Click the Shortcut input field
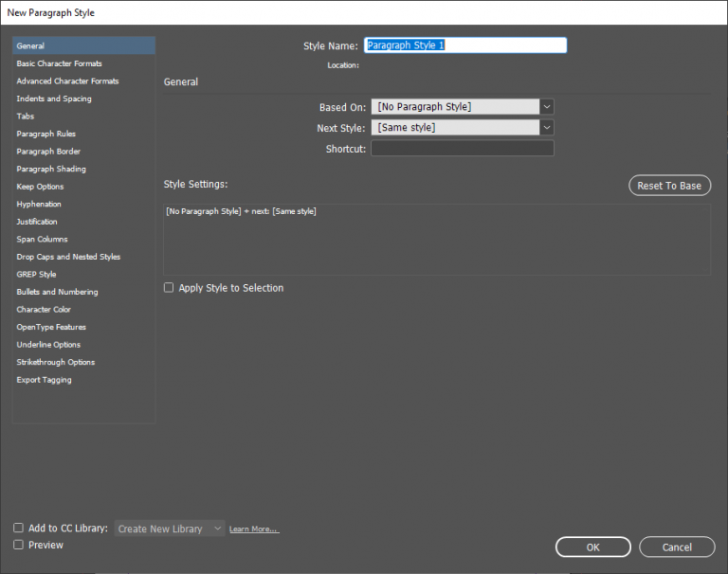This screenshot has height=574, width=728. tap(462, 149)
